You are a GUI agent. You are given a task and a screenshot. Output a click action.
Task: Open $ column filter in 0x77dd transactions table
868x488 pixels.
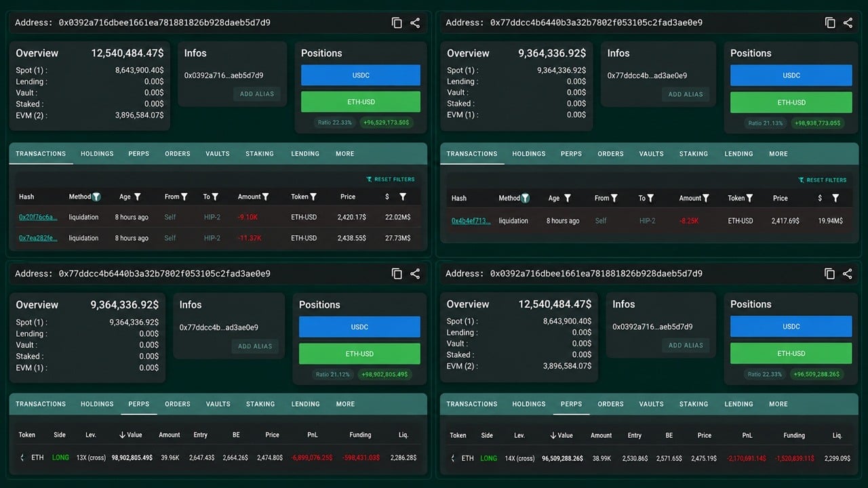(x=835, y=198)
